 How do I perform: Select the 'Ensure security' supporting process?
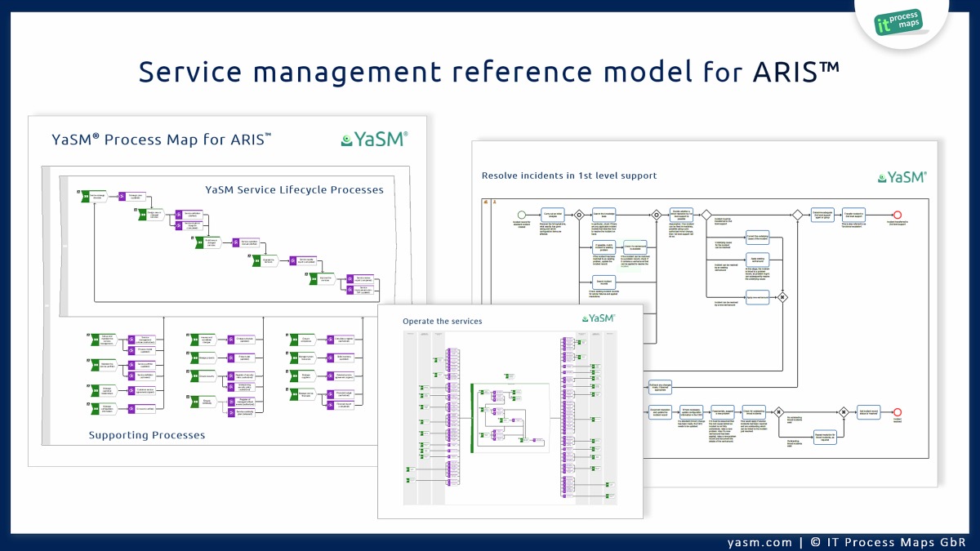pyautogui.click(x=203, y=375)
